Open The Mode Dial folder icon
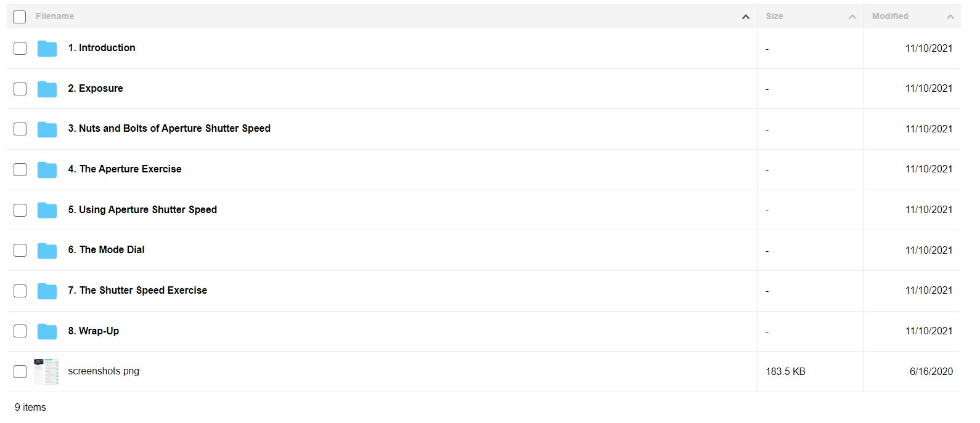The height and width of the screenshot is (423, 980). [x=47, y=251]
